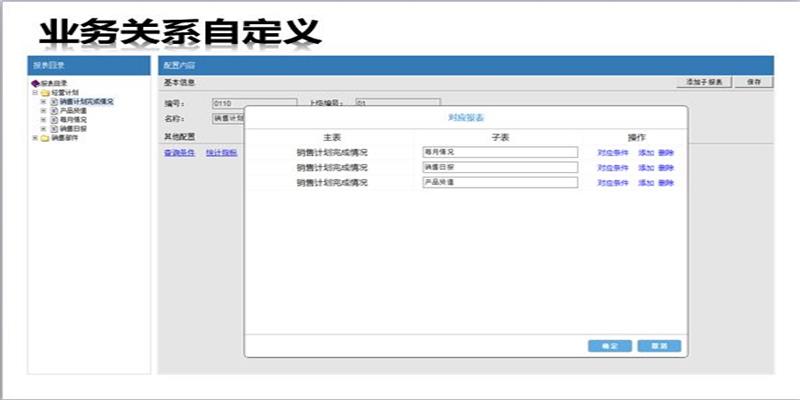Click the 经营计划 folder icon
800x400 pixels.
click(x=45, y=92)
